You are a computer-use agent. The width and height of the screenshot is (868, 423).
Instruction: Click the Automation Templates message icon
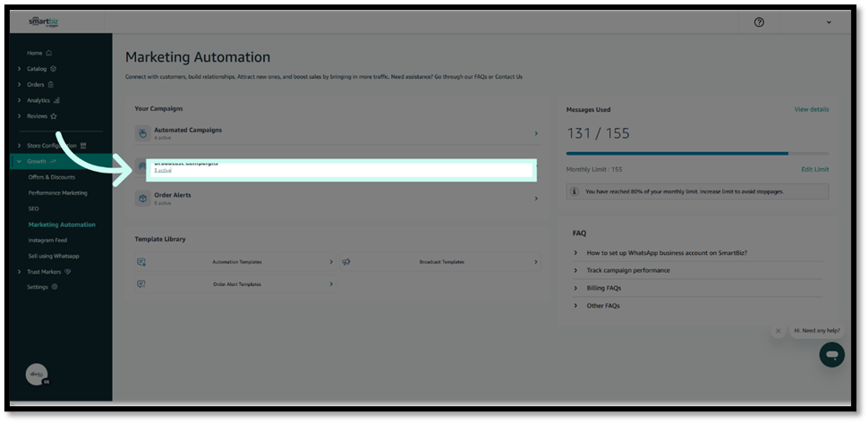[x=141, y=262]
